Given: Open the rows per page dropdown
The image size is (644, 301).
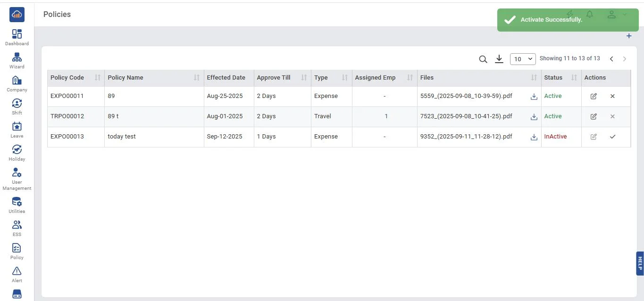Looking at the screenshot, I should [523, 59].
